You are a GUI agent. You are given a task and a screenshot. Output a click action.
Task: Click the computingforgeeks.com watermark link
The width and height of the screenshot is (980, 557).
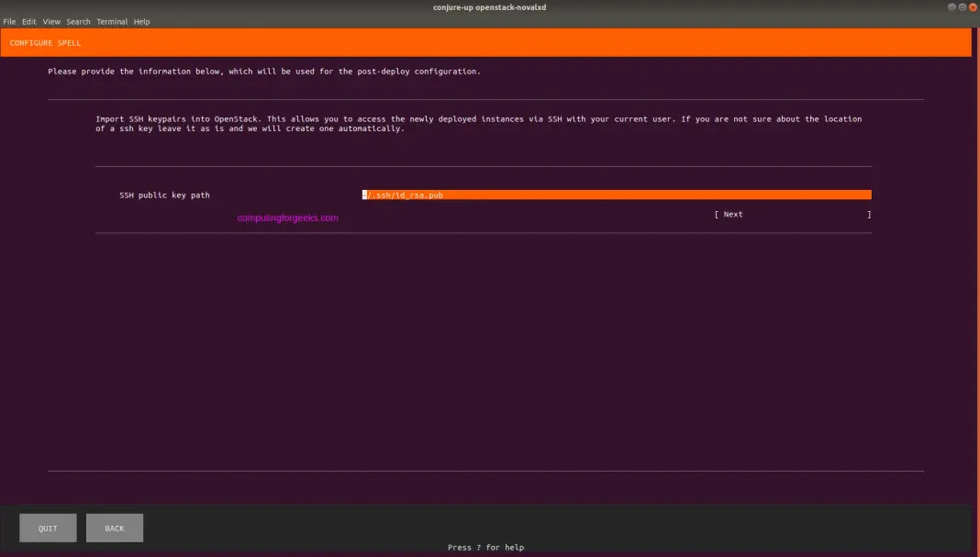pos(288,217)
